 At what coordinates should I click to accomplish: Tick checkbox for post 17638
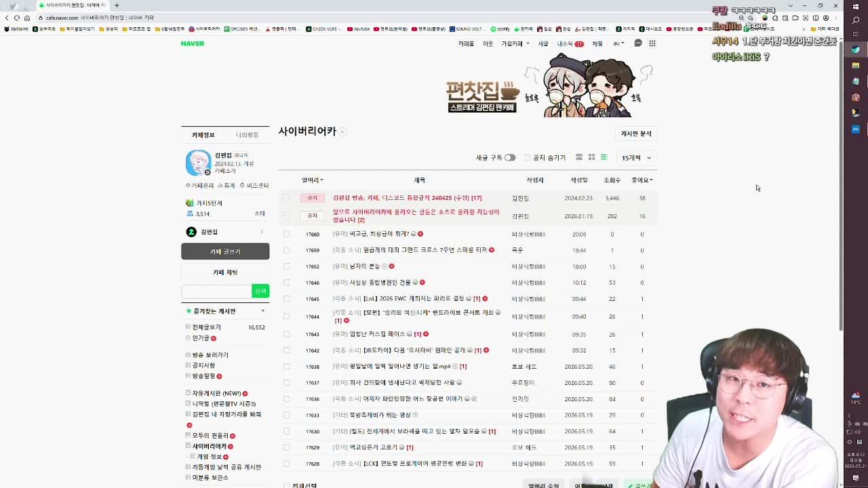tap(286, 367)
